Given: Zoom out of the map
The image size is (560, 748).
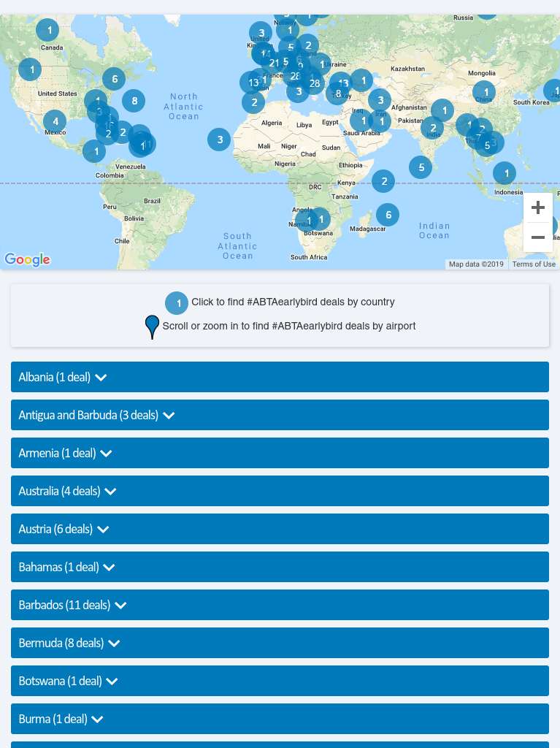Looking at the screenshot, I should tap(537, 237).
